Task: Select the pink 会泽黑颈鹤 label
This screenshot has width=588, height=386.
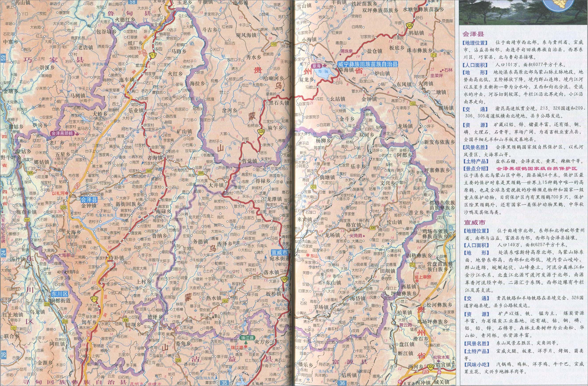Action: tap(63, 133)
